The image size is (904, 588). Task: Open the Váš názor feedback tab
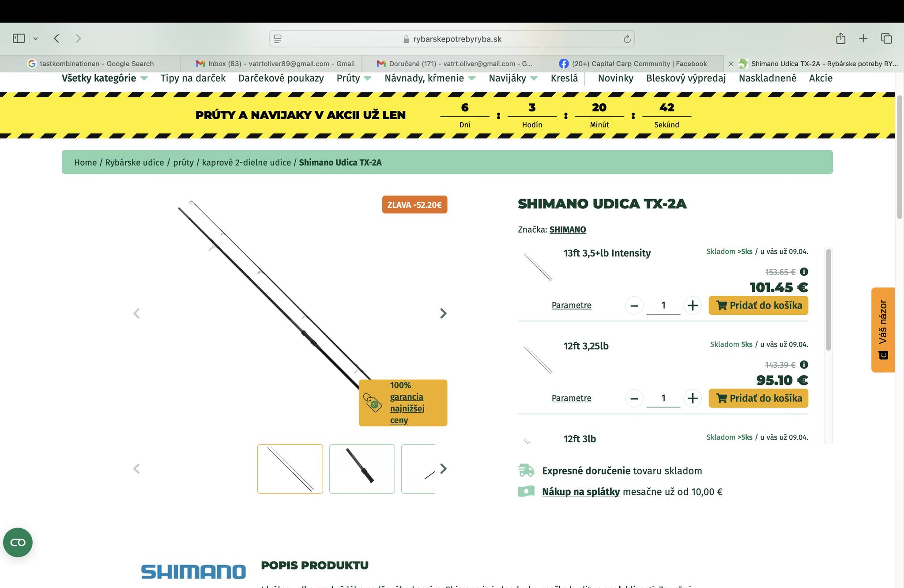tap(883, 330)
